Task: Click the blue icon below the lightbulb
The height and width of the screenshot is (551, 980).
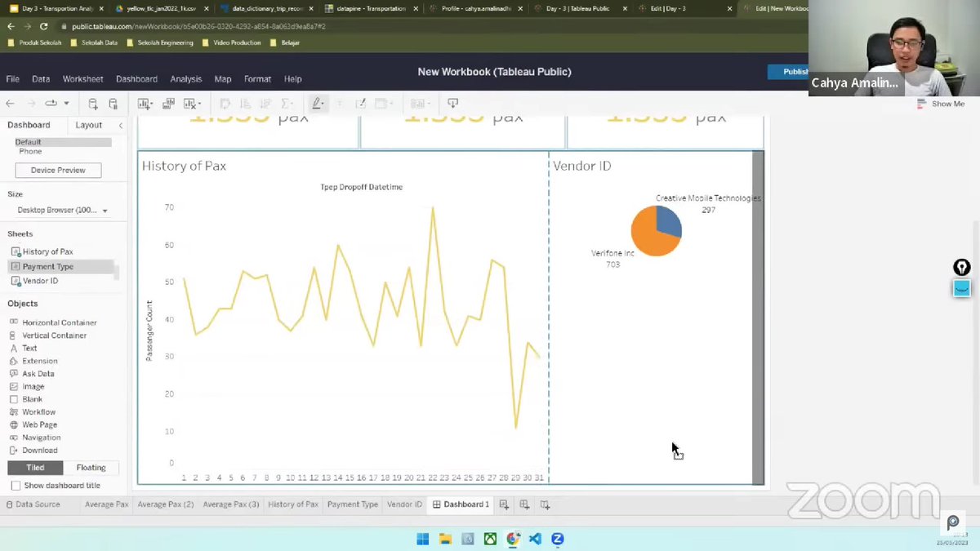Action: (x=962, y=288)
